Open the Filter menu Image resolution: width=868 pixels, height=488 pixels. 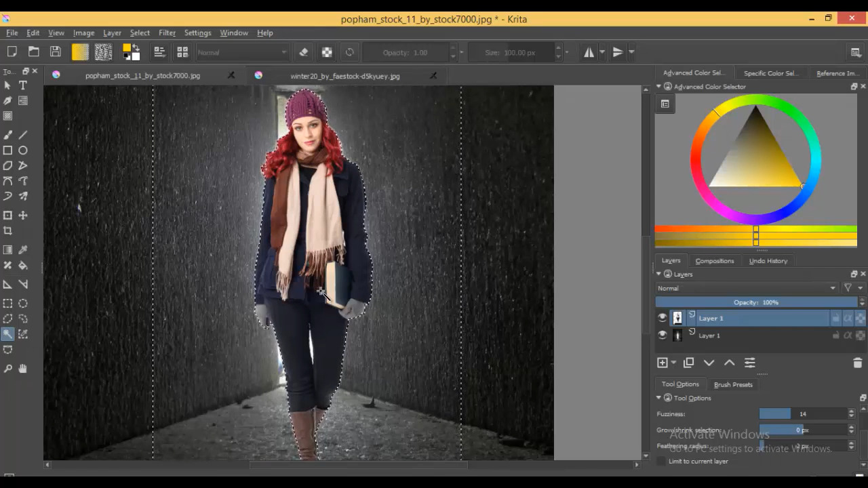(167, 33)
